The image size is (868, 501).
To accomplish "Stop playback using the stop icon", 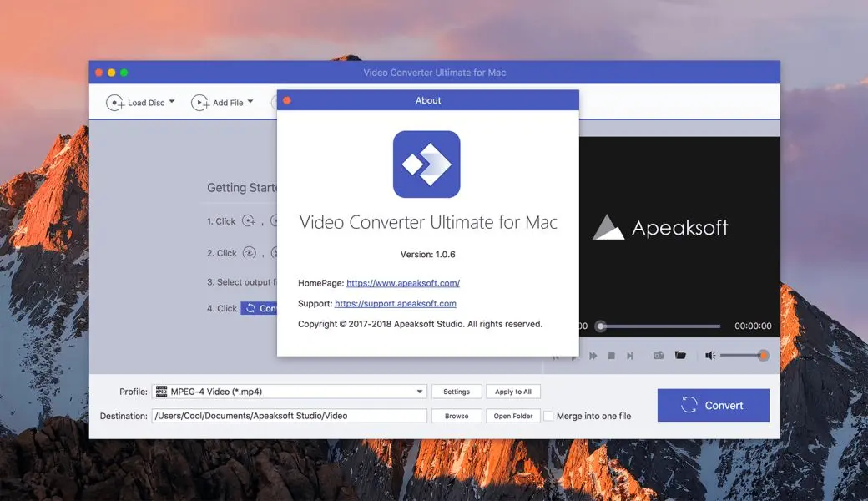I will tap(611, 355).
